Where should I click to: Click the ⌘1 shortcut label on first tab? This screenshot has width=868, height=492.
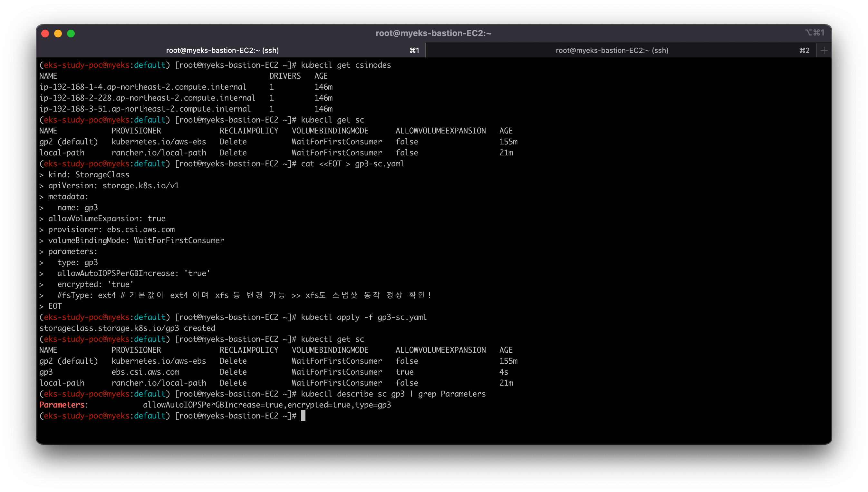click(x=414, y=50)
